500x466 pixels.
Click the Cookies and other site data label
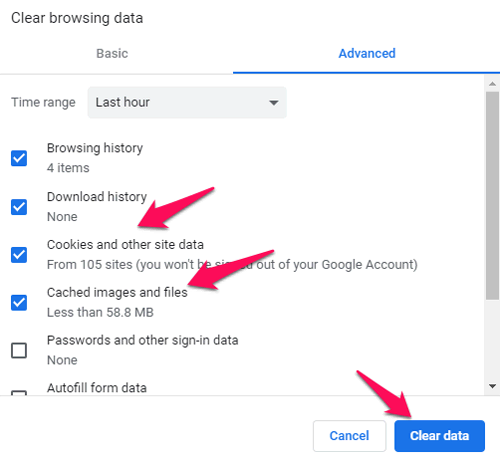pyautogui.click(x=125, y=245)
